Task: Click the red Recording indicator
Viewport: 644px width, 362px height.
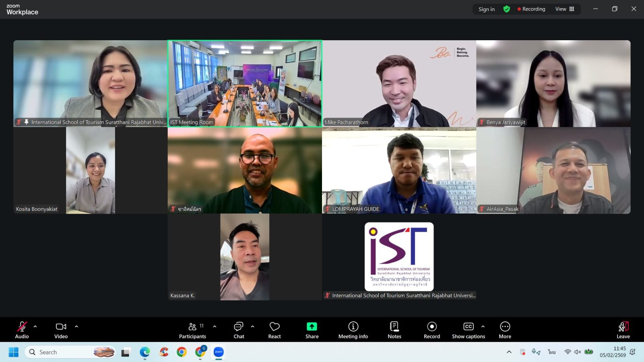Action: 531,9
